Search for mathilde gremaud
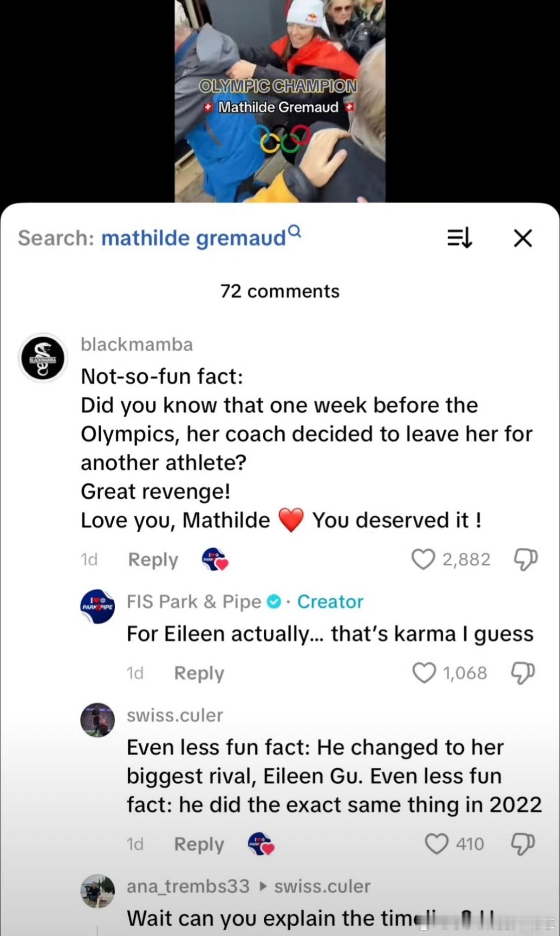 [193, 238]
